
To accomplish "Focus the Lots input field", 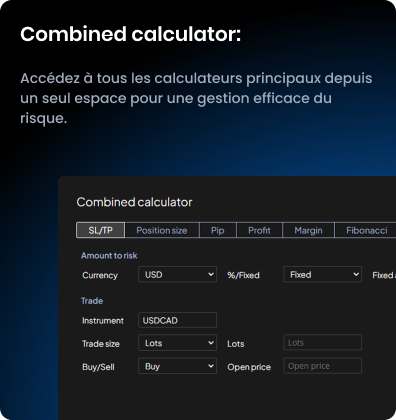I will [x=322, y=342].
